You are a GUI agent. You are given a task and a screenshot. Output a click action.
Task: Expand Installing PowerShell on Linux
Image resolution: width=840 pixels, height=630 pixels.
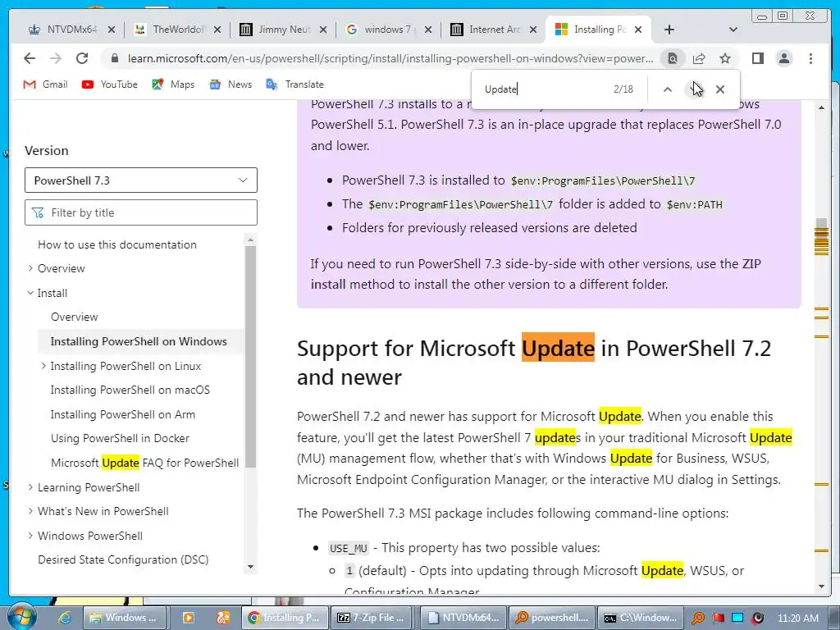pyautogui.click(x=43, y=366)
